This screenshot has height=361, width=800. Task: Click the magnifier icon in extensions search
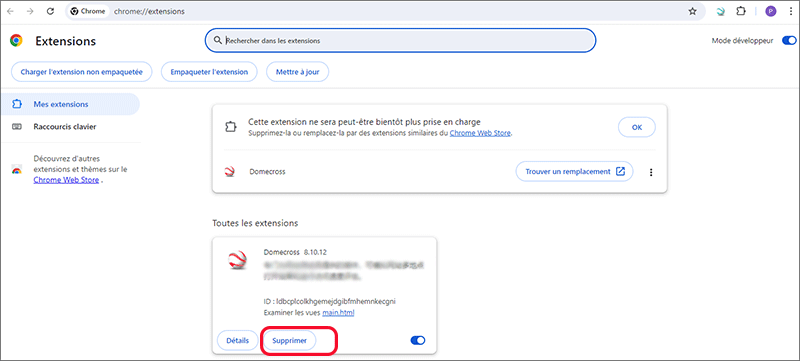218,40
